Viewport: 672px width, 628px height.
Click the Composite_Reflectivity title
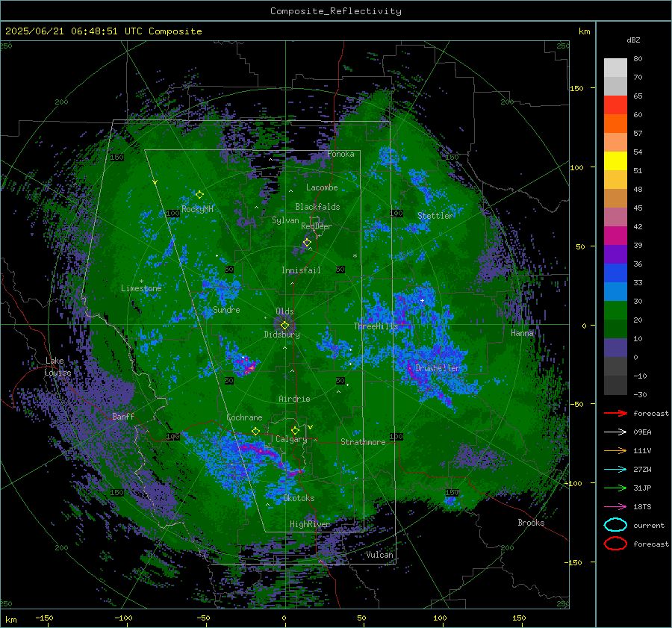tap(336, 11)
